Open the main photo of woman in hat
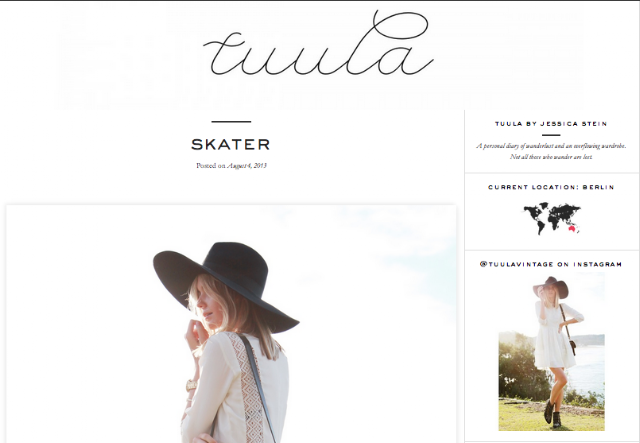640x443 pixels. (231, 324)
